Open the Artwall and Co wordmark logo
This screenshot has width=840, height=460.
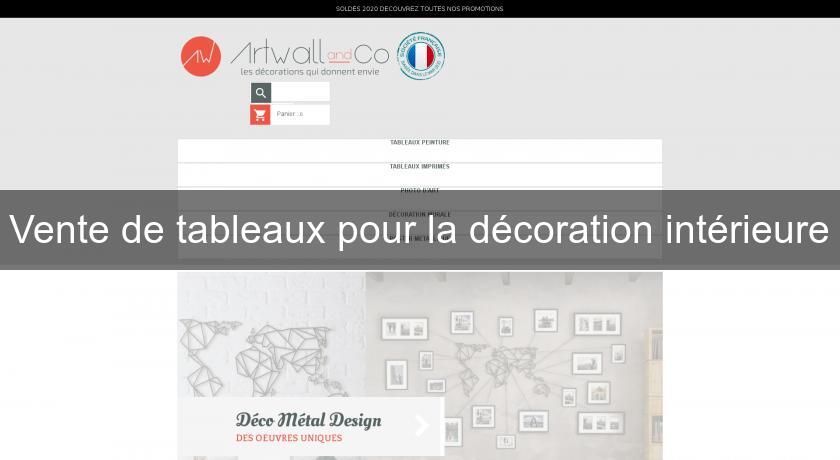(310, 54)
